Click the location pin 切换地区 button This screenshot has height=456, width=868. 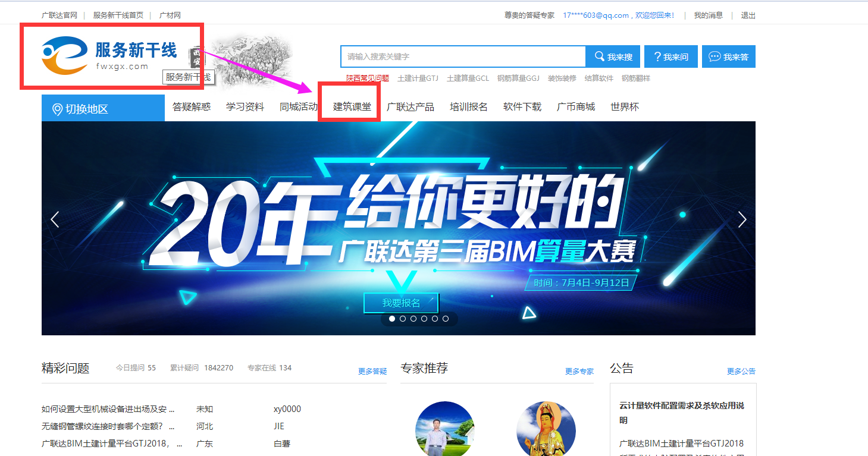point(103,109)
